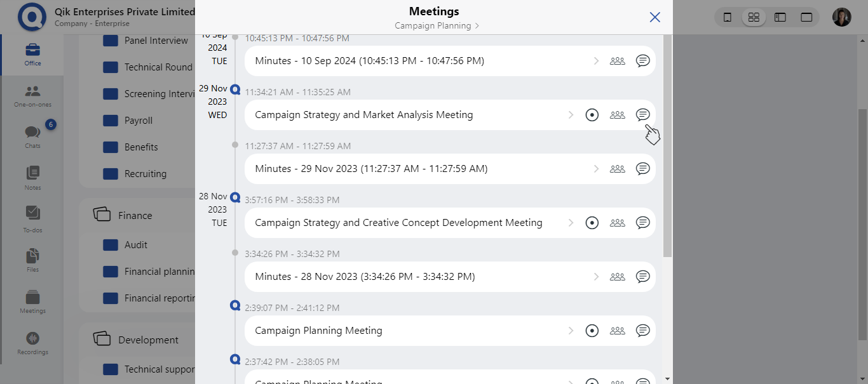Select the Finance folder
This screenshot has width=868, height=384.
134,215
